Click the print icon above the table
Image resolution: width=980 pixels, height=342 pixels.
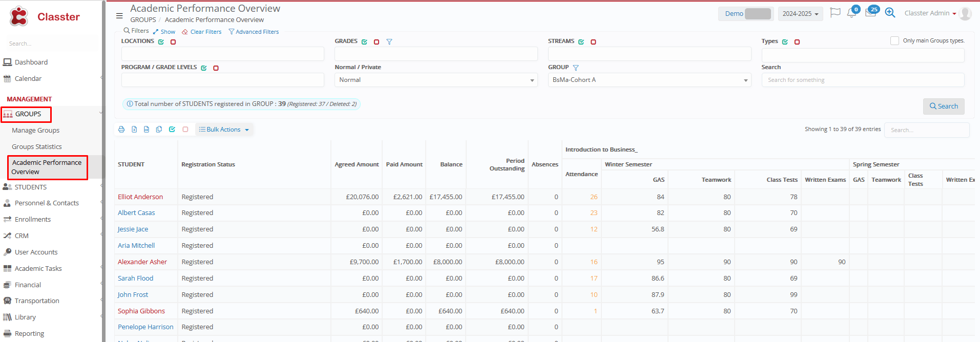[x=121, y=130]
